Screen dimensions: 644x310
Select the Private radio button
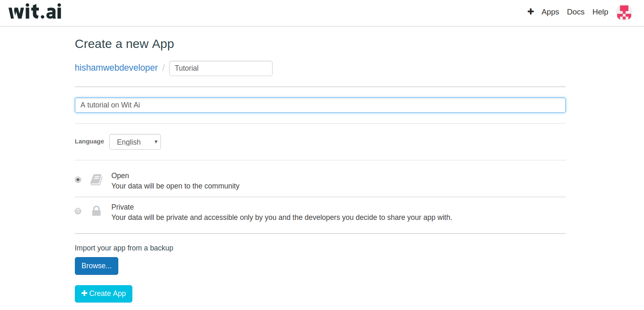click(x=78, y=211)
